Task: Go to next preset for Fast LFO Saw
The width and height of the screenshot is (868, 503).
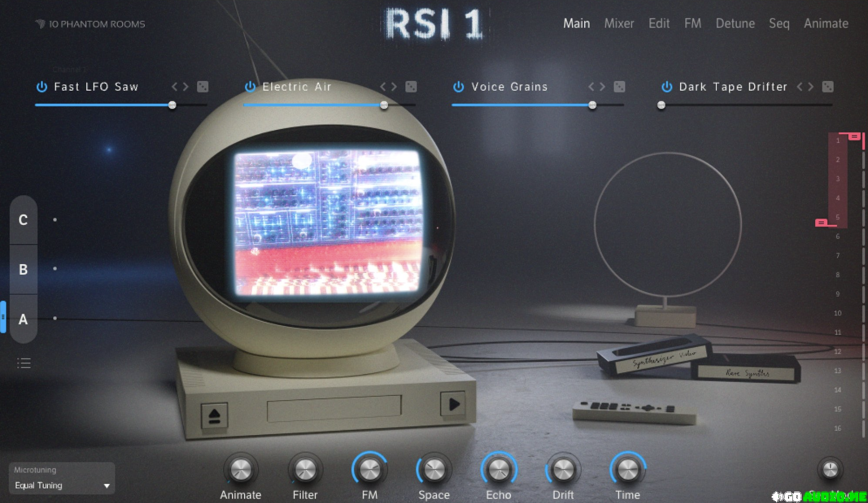Action: coord(185,87)
